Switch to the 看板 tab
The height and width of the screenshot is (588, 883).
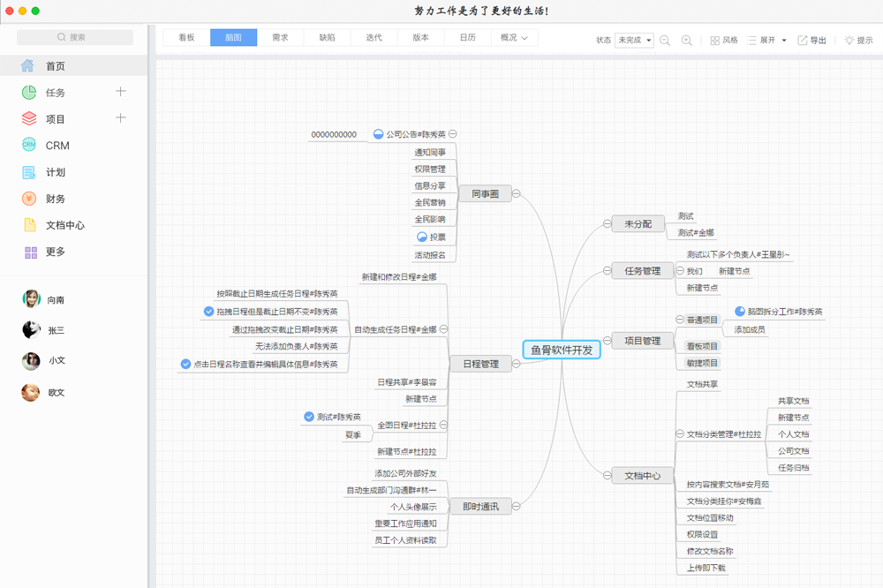tap(186, 38)
